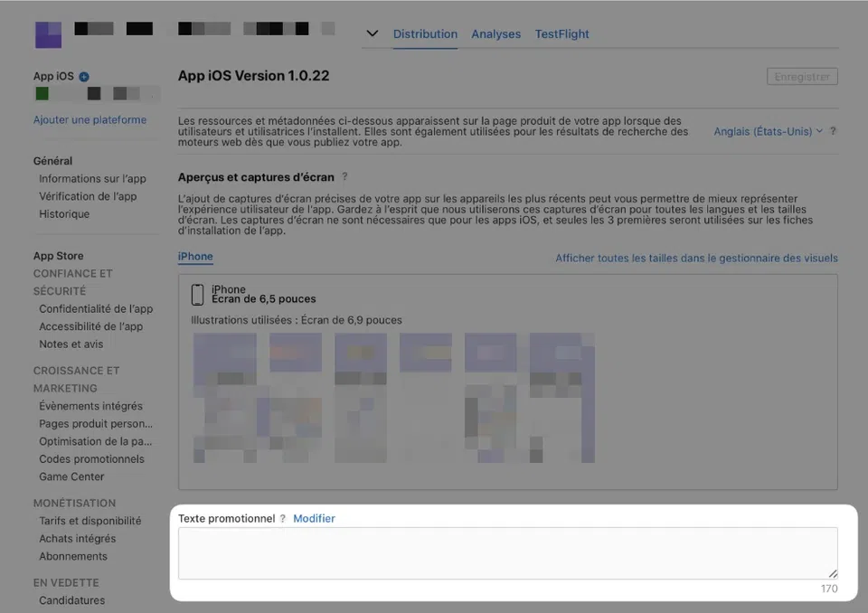Open help icon next to Texte promotionnel
Image resolution: width=868 pixels, height=613 pixels.
(282, 518)
